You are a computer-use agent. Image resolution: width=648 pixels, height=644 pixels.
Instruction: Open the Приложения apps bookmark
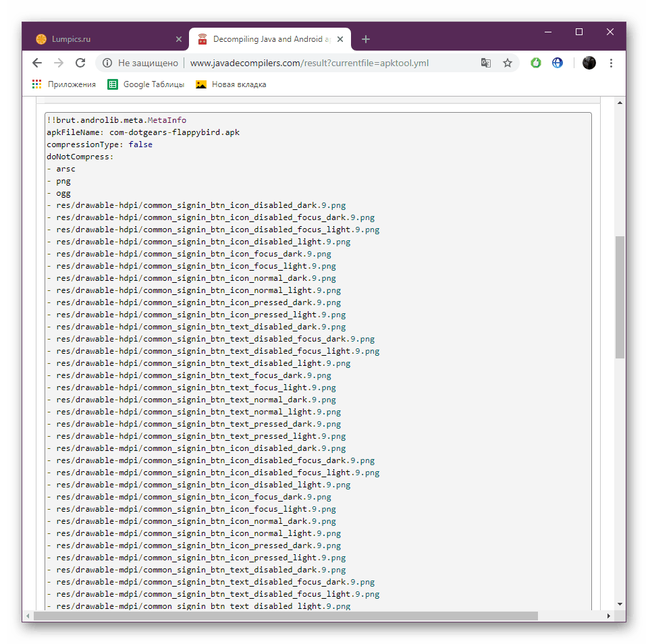click(x=63, y=84)
